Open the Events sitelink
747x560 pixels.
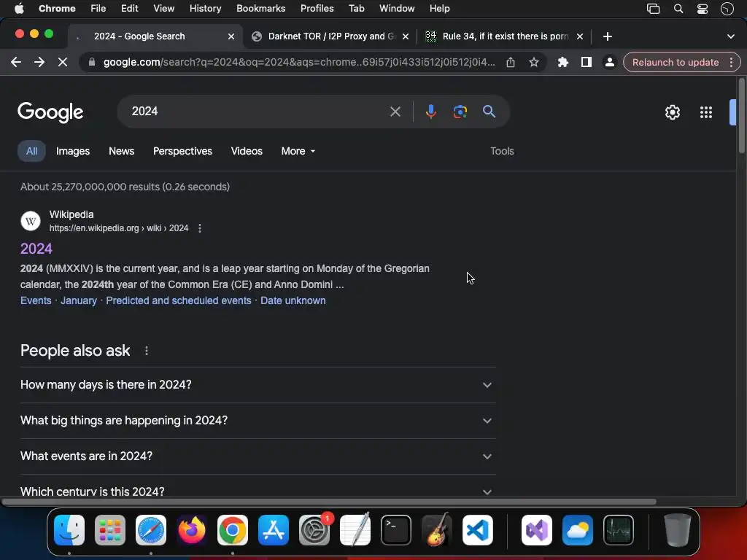coord(36,300)
